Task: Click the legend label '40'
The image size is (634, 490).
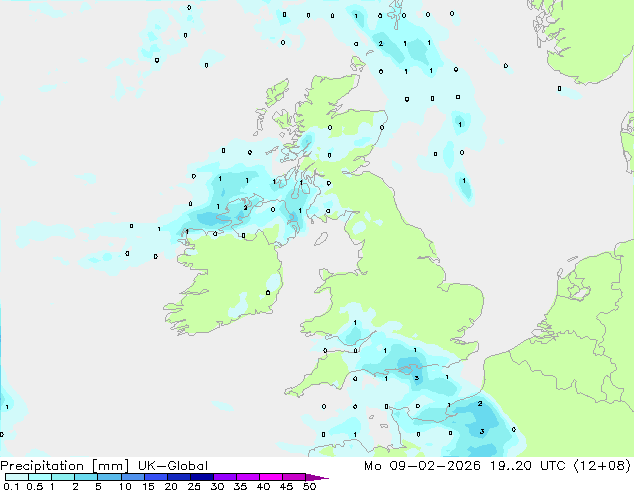Action: click(263, 486)
